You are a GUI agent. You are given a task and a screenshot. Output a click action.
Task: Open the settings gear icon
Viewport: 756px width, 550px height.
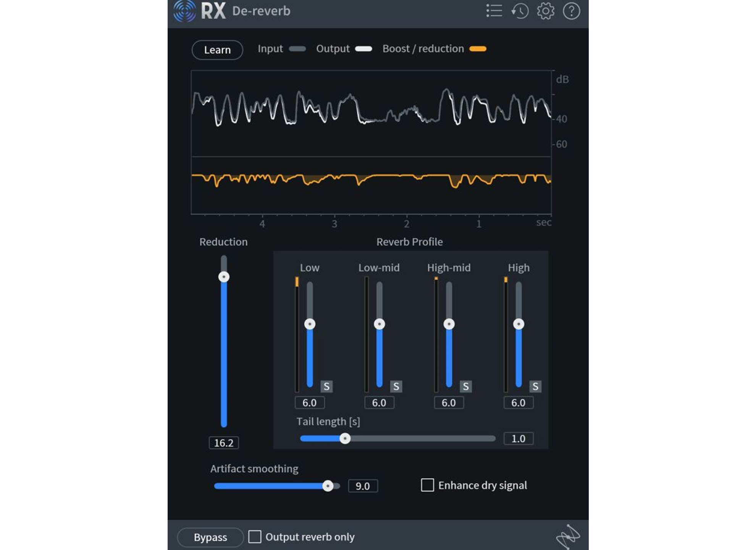pyautogui.click(x=545, y=11)
